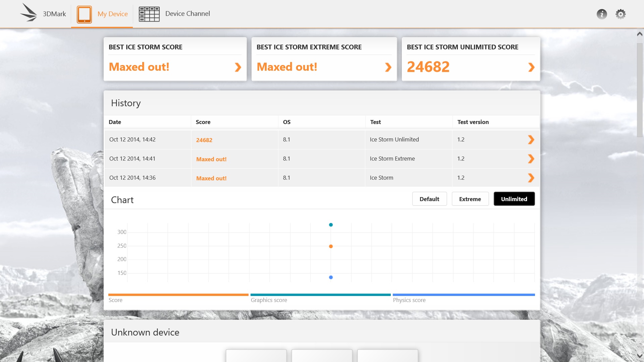Click the blue Physics score data point
644x362 pixels.
pyautogui.click(x=331, y=277)
